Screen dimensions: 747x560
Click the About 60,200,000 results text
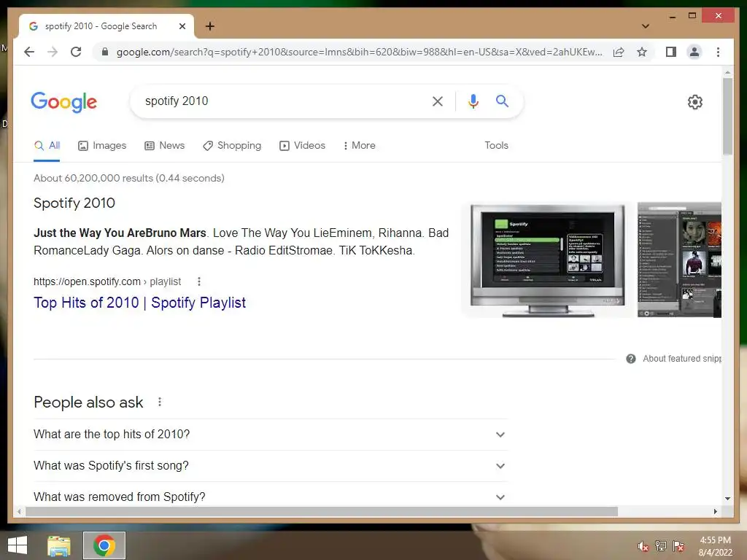[x=128, y=178]
